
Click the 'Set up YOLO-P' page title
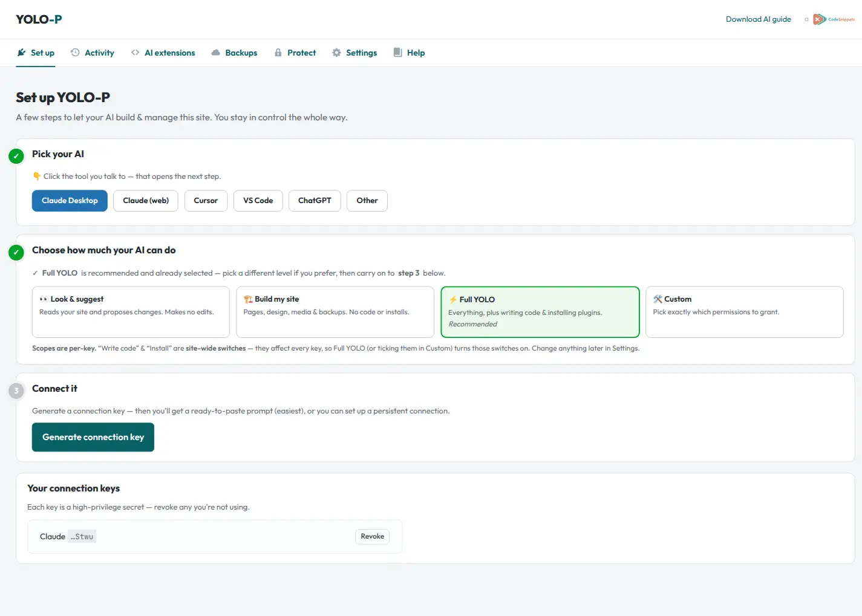tap(63, 97)
